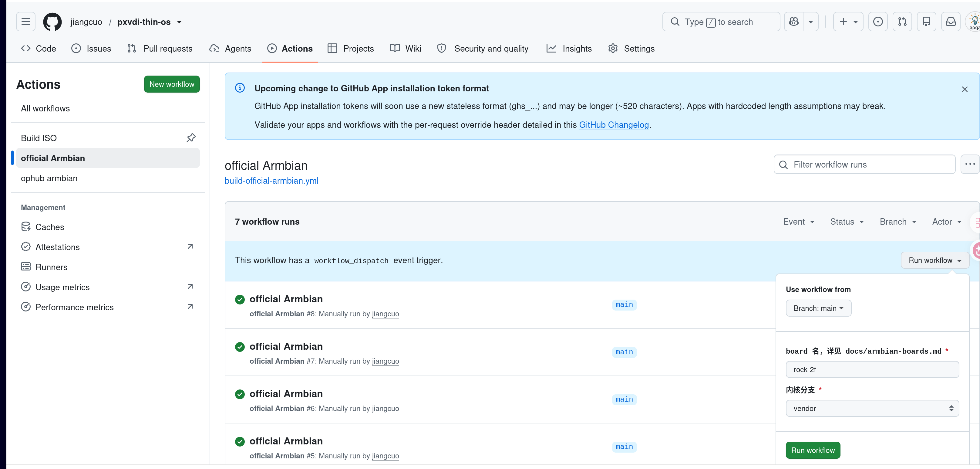This screenshot has height=469, width=980.
Task: Expand the Copilot dropdown arrow
Action: 811,22
